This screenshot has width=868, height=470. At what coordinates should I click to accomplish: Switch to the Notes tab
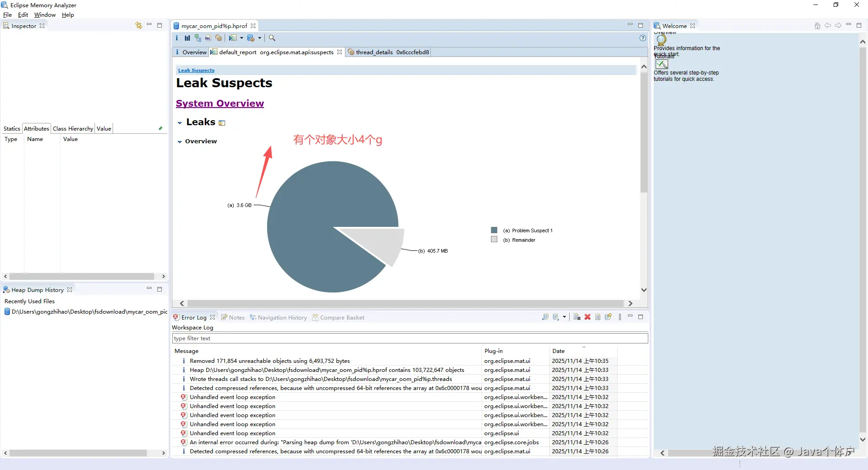point(233,318)
